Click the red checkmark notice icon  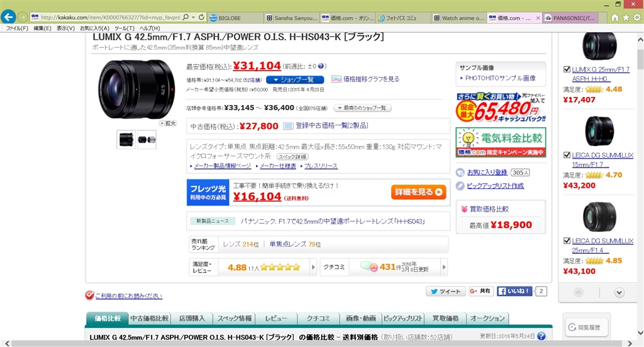89,295
